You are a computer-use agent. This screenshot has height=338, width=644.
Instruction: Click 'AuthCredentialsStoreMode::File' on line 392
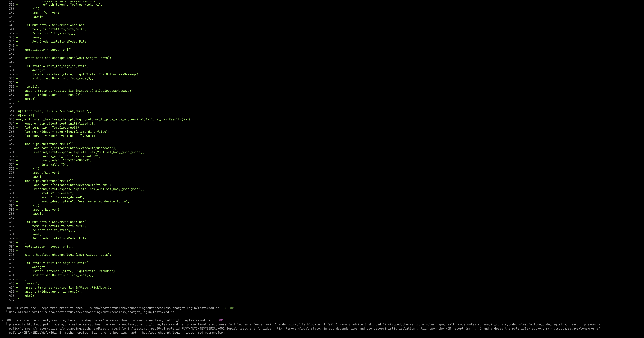point(59,238)
